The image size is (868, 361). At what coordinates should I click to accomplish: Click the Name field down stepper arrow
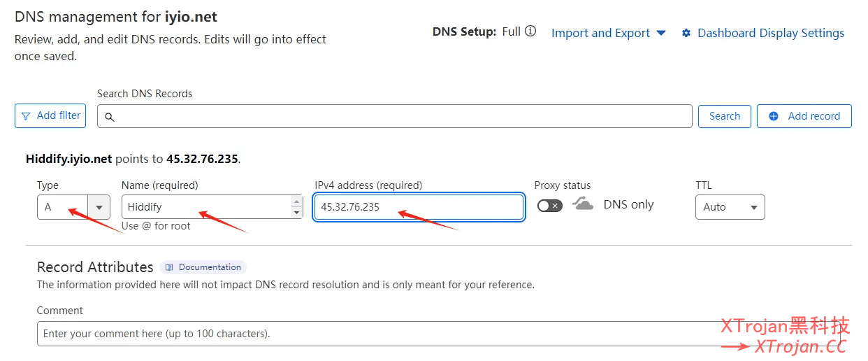296,212
